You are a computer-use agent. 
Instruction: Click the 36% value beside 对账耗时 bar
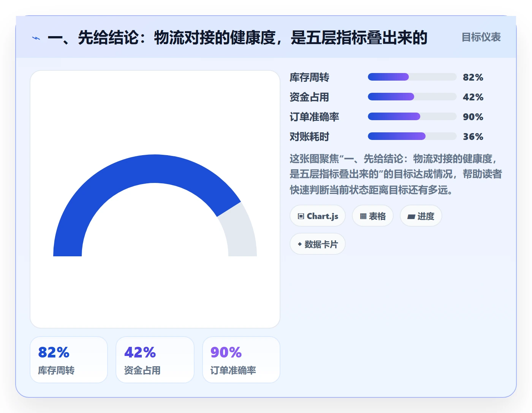(473, 137)
